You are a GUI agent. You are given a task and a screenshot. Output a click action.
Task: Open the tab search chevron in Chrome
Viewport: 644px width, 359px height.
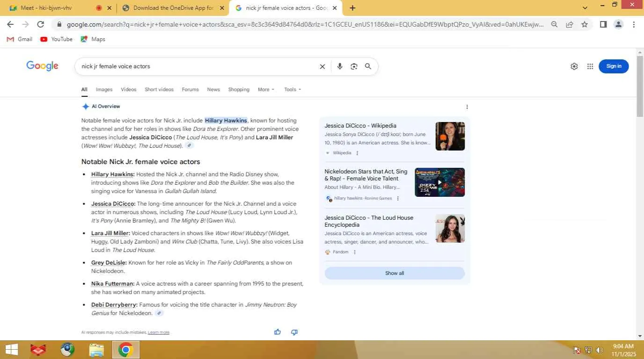tap(585, 8)
